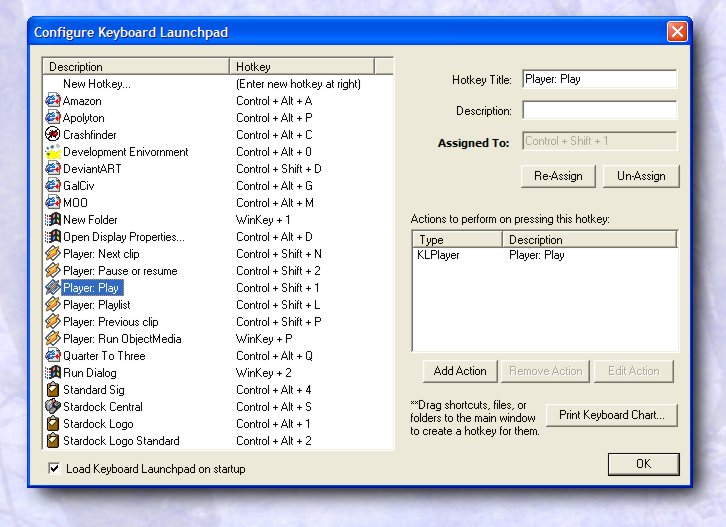Select the Run Dialog entry

click(90, 373)
